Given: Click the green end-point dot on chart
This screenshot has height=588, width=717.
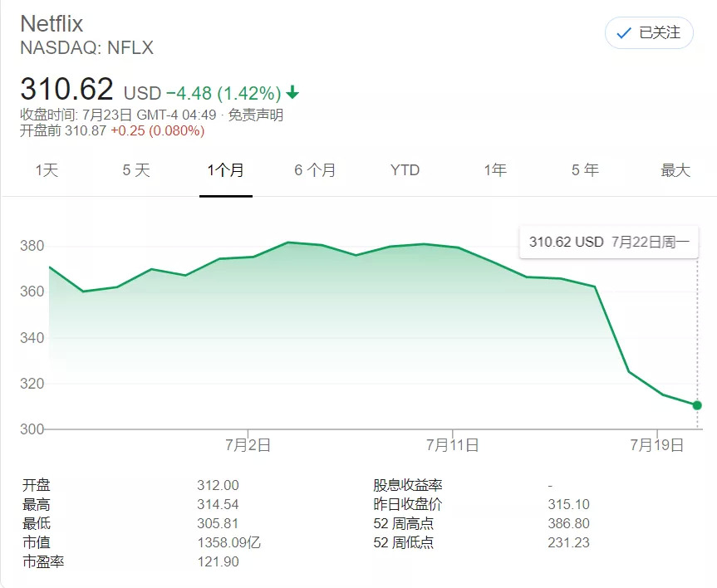Looking at the screenshot, I should (x=696, y=405).
